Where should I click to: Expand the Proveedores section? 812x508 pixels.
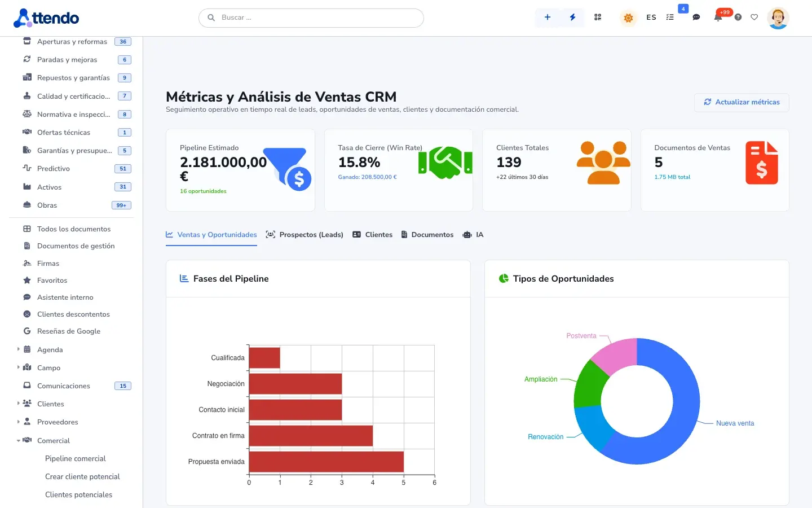point(19,422)
